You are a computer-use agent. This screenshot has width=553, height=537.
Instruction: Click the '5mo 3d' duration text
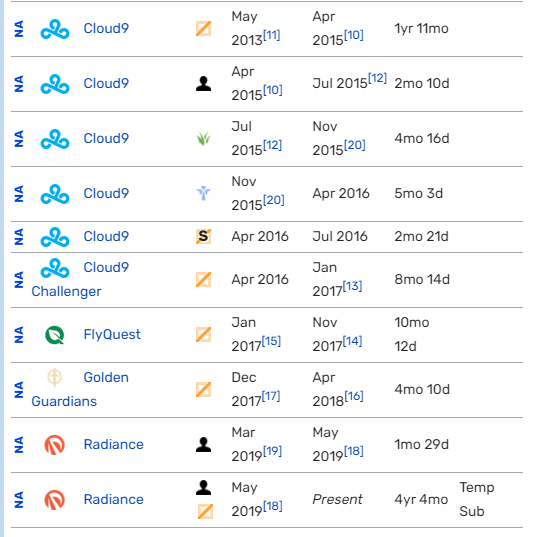pyautogui.click(x=419, y=194)
